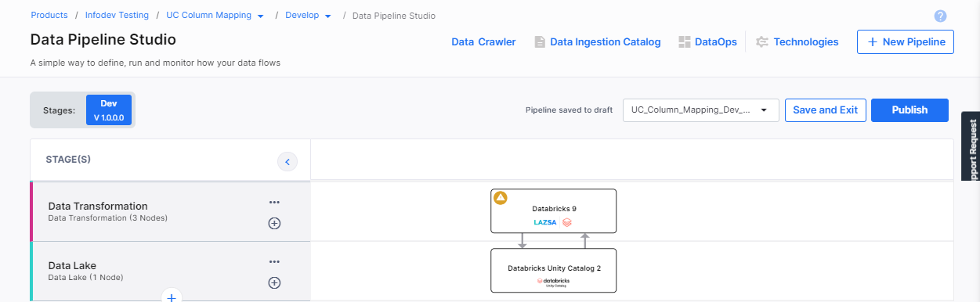Click the warning icon on Databricks 9 node
This screenshot has width=980, height=302.
pos(500,198)
